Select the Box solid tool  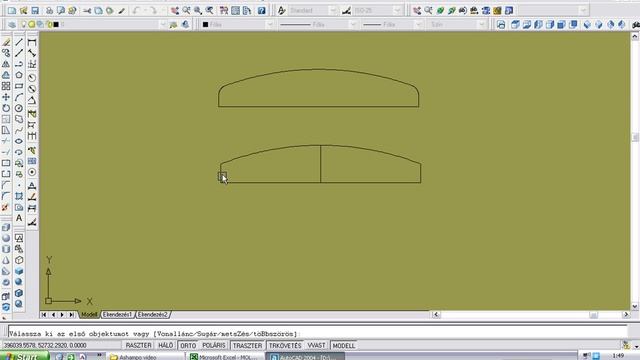pos(6,227)
